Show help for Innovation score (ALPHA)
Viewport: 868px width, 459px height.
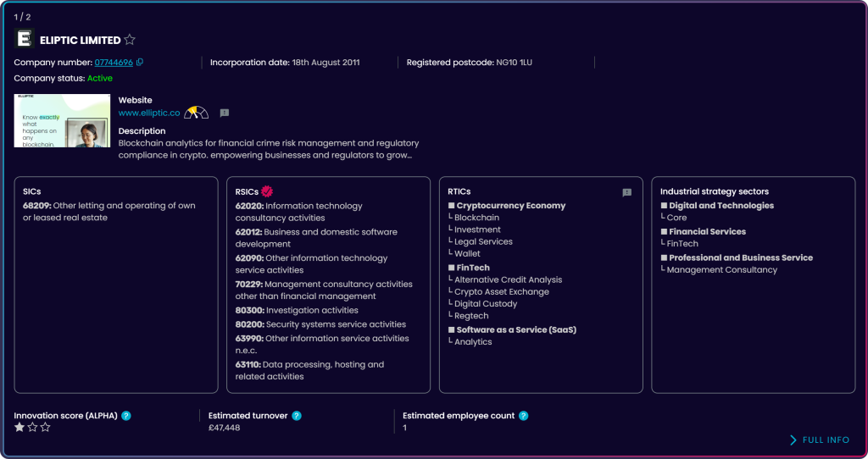[126, 416]
